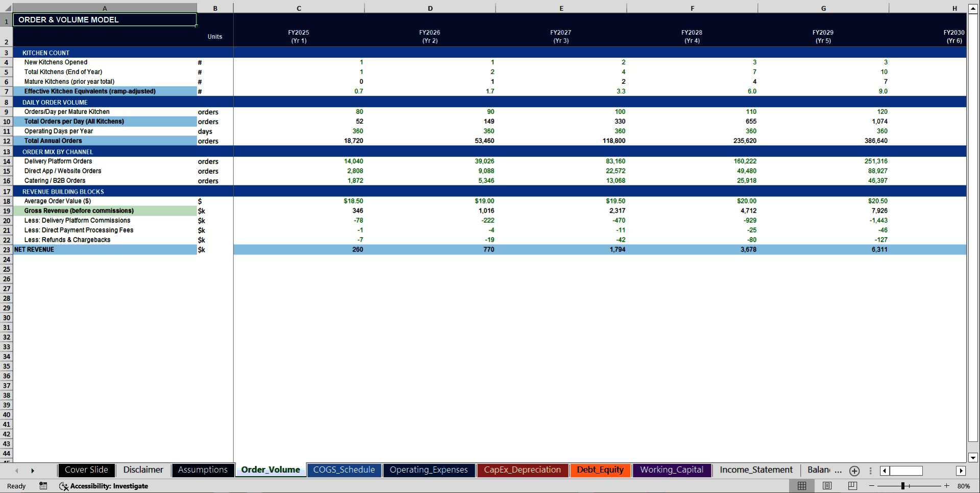Switch to Normal view using its icon

tap(801, 486)
